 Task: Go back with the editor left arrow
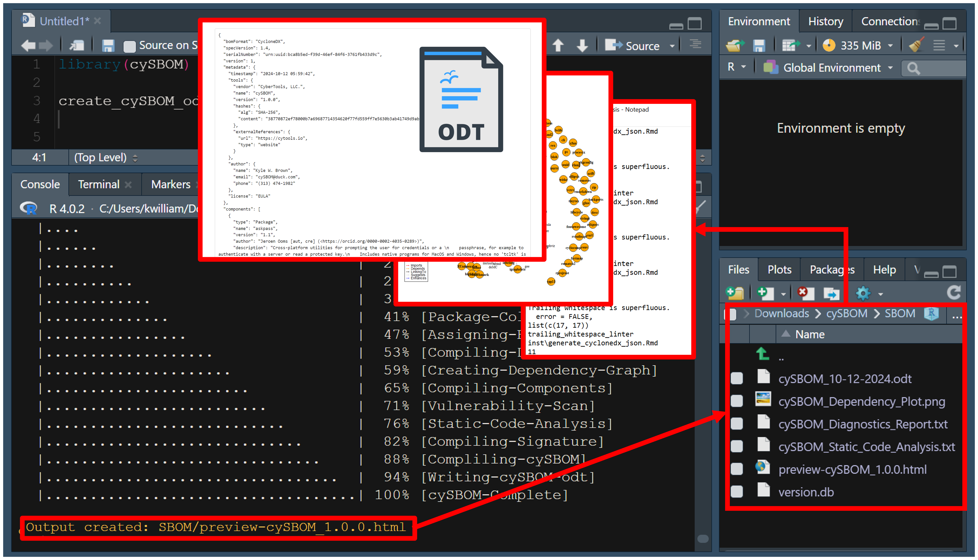click(28, 46)
